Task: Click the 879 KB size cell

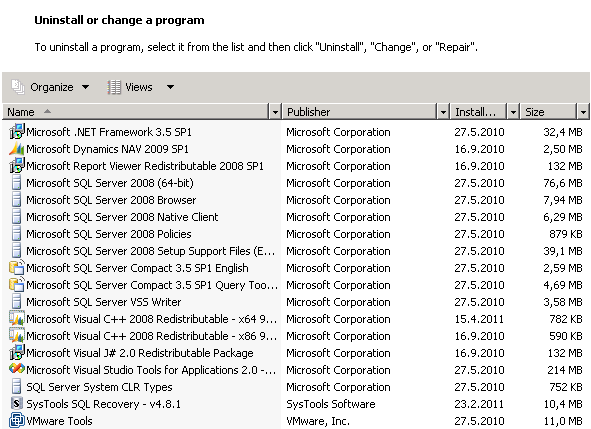Action: [x=566, y=234]
